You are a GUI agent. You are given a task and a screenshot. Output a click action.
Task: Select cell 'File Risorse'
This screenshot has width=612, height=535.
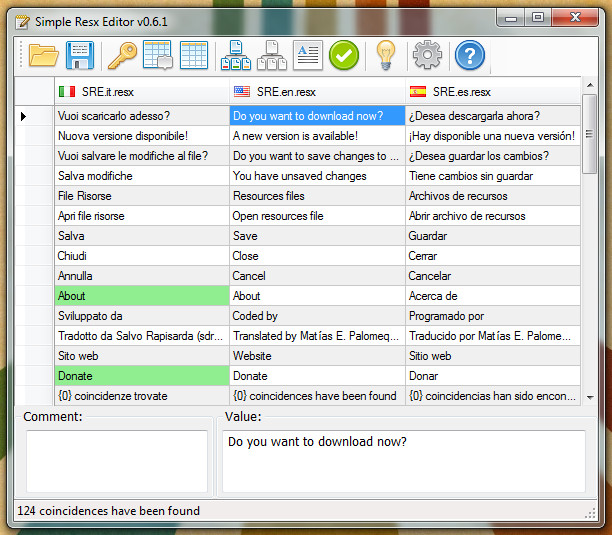[142, 196]
